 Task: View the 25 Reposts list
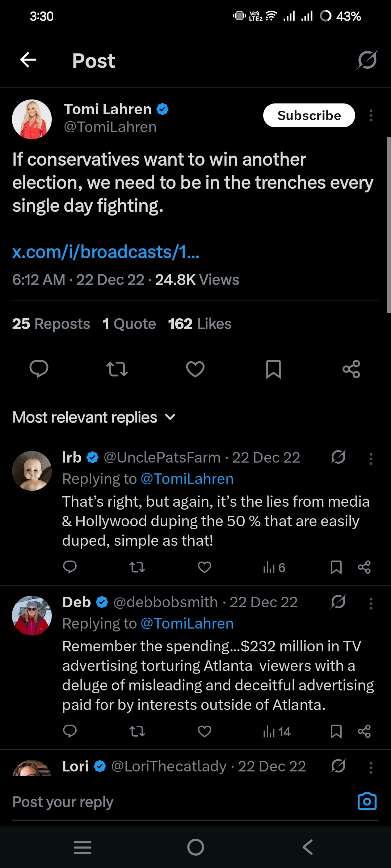tap(51, 324)
